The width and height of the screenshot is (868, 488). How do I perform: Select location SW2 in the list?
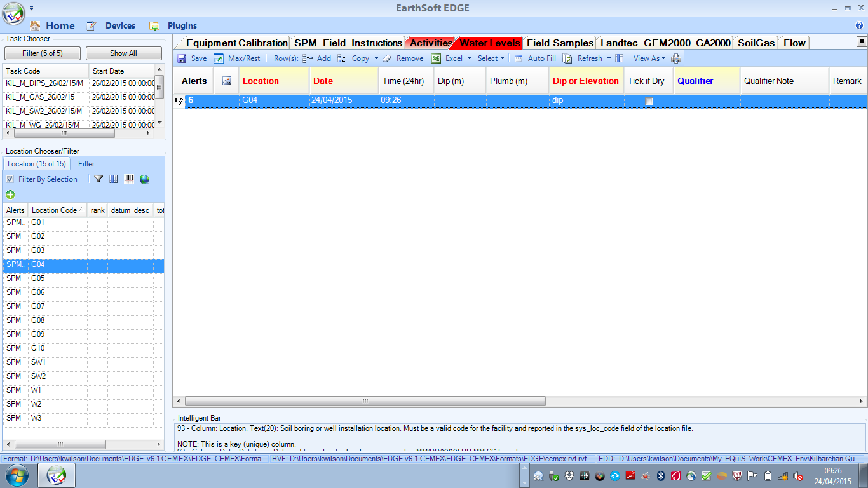pos(83,376)
